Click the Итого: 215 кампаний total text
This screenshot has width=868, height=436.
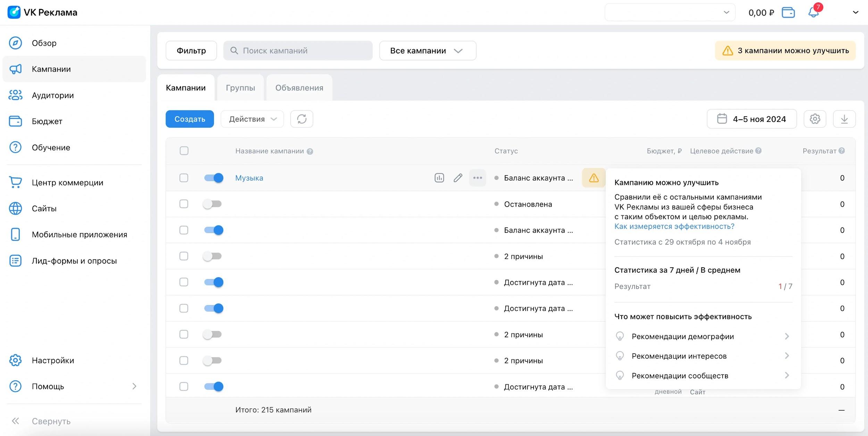(273, 410)
